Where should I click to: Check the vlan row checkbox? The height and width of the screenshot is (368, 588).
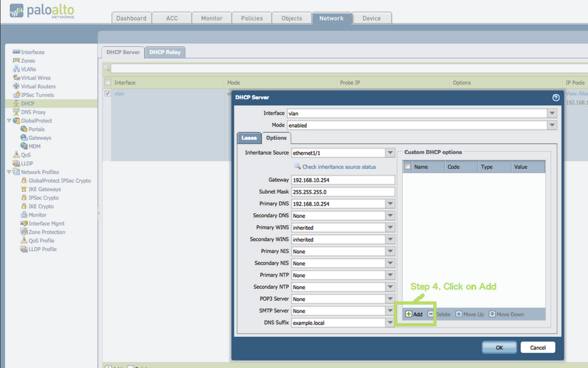click(107, 93)
